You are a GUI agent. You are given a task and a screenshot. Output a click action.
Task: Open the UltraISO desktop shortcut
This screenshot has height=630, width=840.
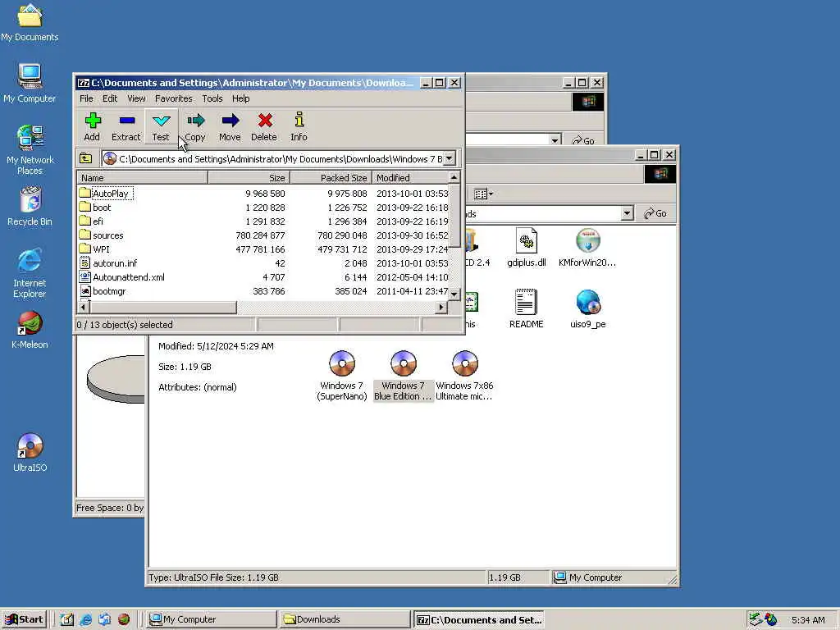[x=30, y=453]
